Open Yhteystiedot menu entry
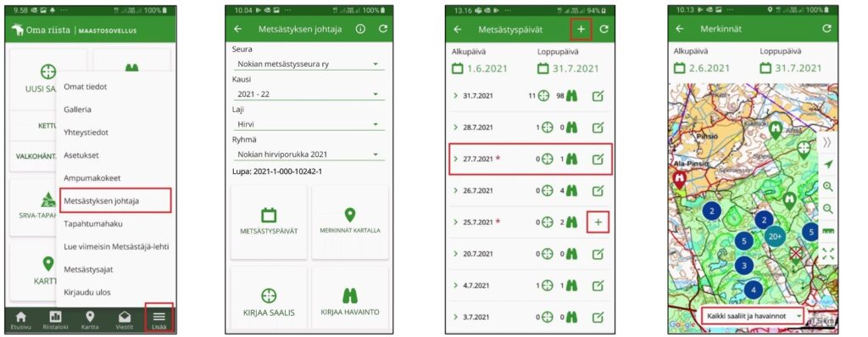The image size is (868, 337). (x=86, y=132)
